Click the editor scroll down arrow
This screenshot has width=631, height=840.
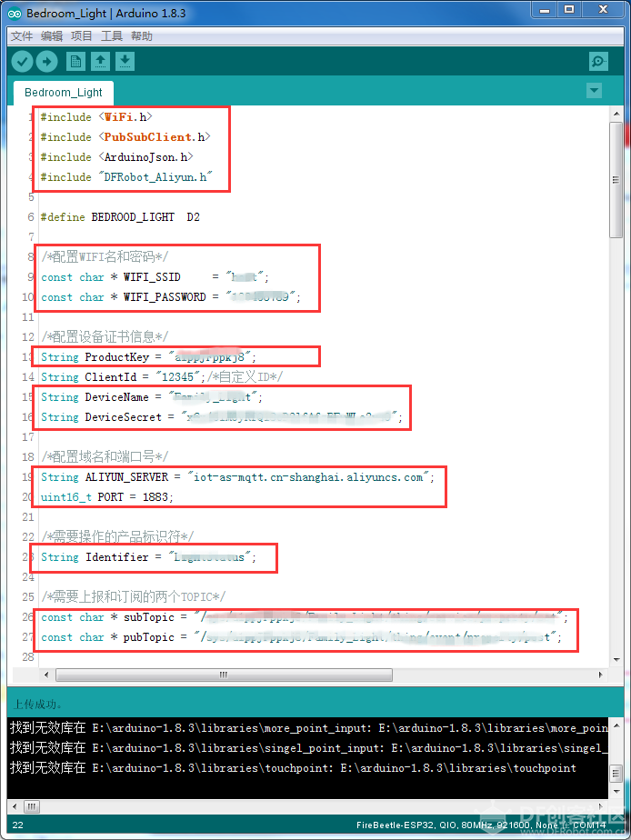[616, 659]
